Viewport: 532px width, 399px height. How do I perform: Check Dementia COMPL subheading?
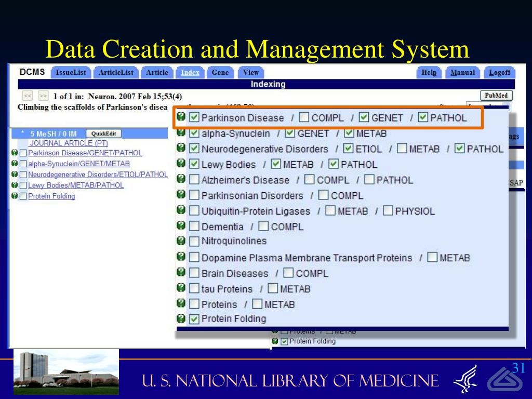pyautogui.click(x=263, y=227)
